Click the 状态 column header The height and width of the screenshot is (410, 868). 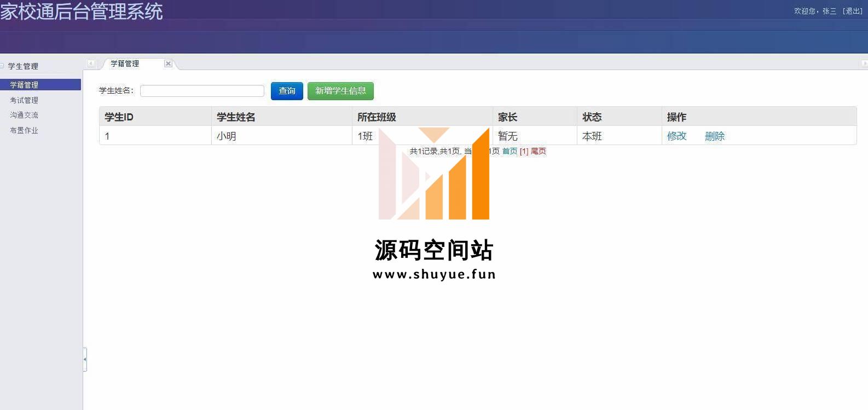tap(620, 117)
